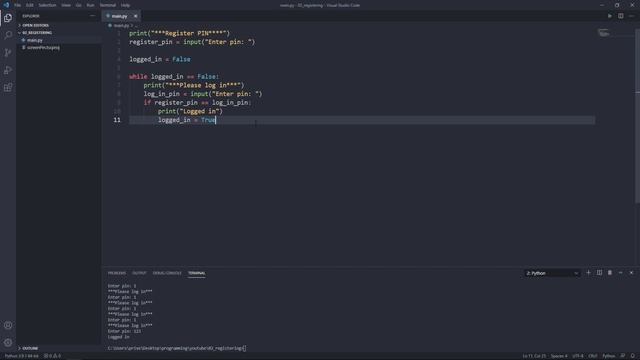The height and width of the screenshot is (360, 640).
Task: Change CRLF end of line sequence
Action: [593, 356]
